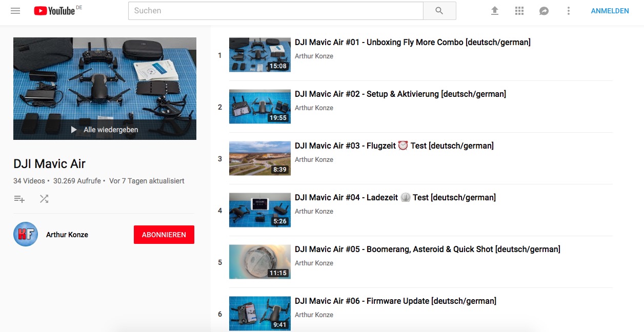This screenshot has height=332, width=644.
Task: Go to the YouTube home logo
Action: click(x=54, y=11)
